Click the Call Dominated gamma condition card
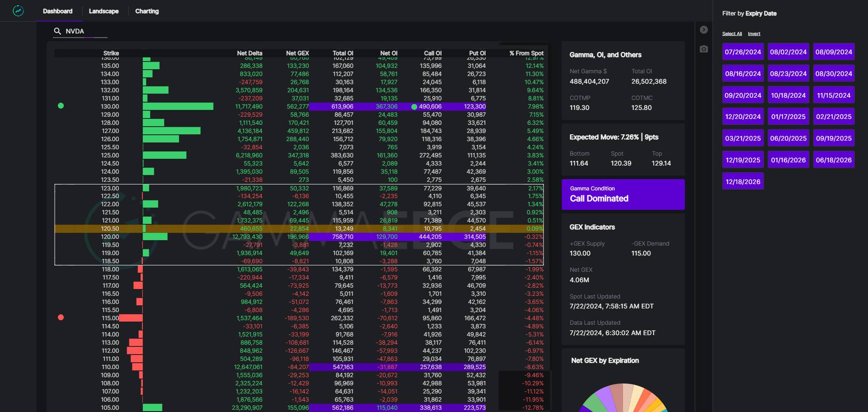This screenshot has height=412, width=868. coord(623,194)
